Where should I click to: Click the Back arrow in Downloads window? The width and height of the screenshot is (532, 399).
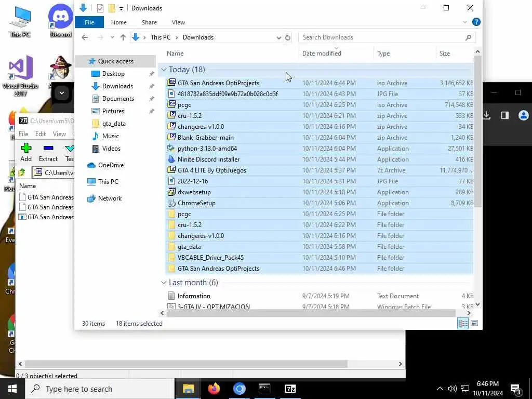[x=85, y=37]
